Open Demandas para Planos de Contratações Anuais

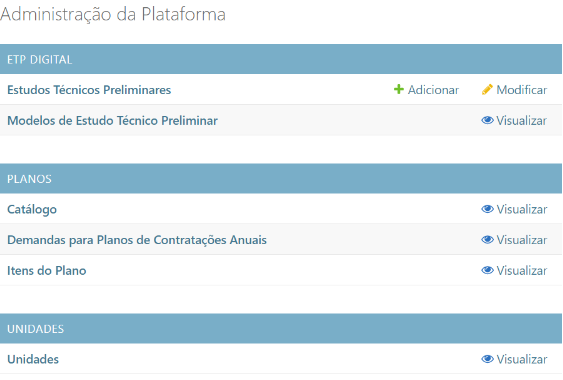pyautogui.click(x=137, y=240)
